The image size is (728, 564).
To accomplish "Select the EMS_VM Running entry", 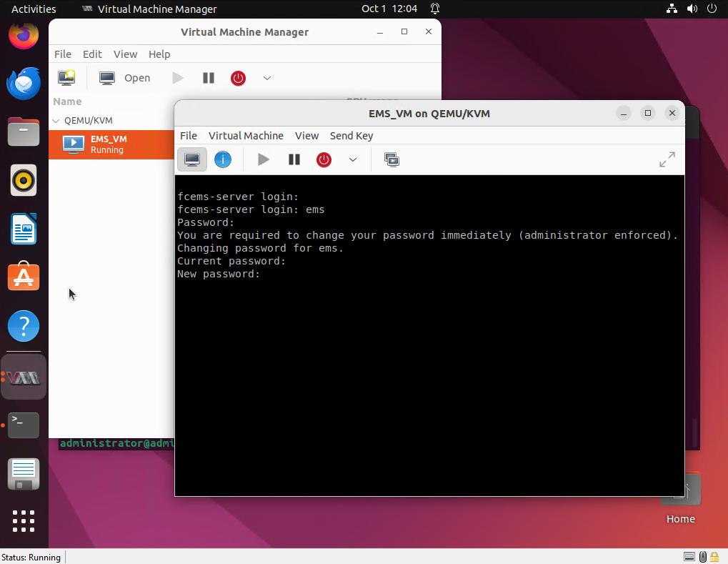I will pyautogui.click(x=109, y=144).
